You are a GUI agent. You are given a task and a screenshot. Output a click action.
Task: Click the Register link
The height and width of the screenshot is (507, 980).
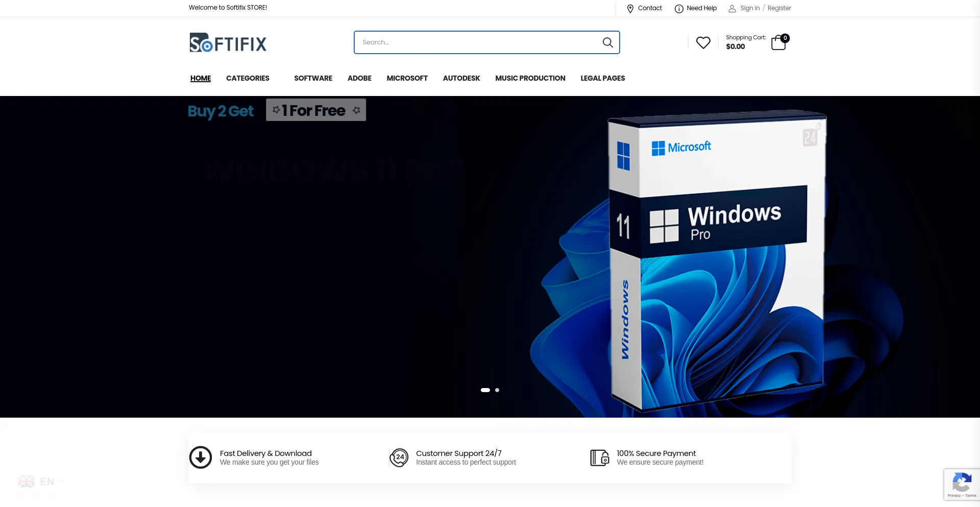click(x=779, y=8)
